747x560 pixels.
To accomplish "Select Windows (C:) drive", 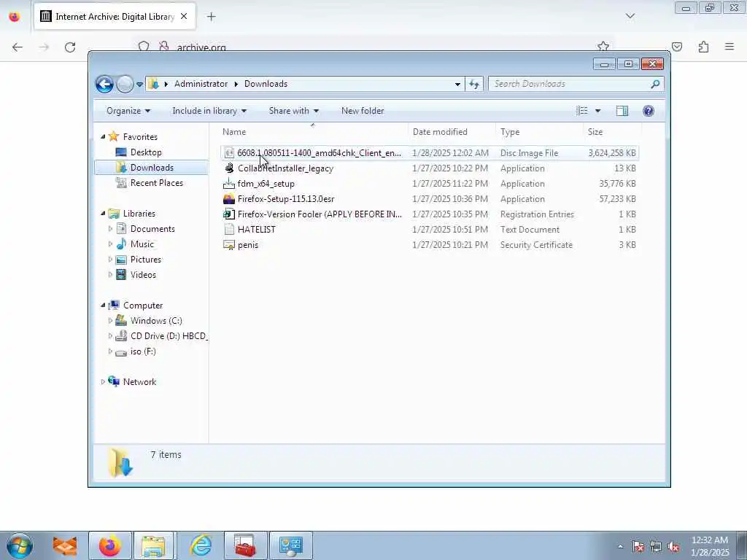I will [x=156, y=321].
